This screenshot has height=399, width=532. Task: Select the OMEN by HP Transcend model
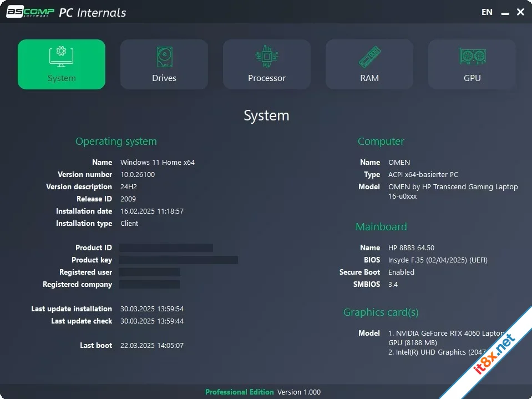(453, 191)
